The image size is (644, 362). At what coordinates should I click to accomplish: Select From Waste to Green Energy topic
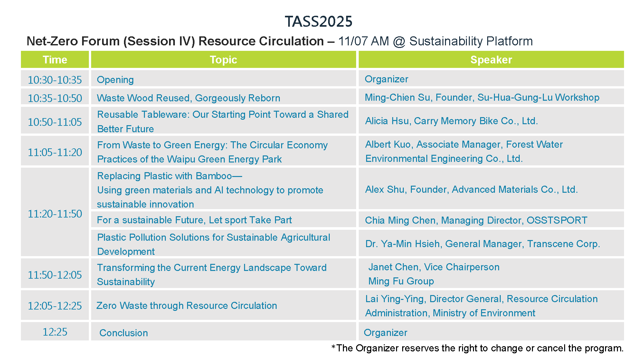[212, 152]
